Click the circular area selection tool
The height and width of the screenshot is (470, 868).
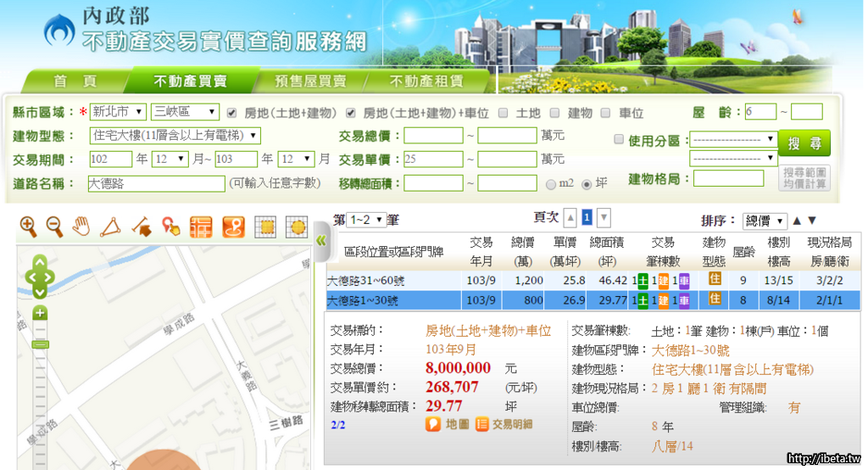click(296, 227)
